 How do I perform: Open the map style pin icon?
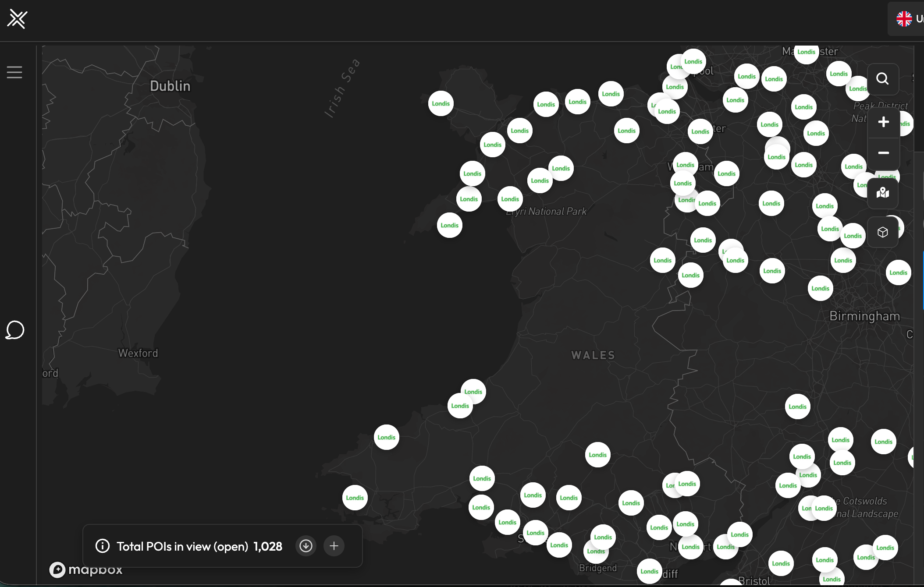[882, 193]
